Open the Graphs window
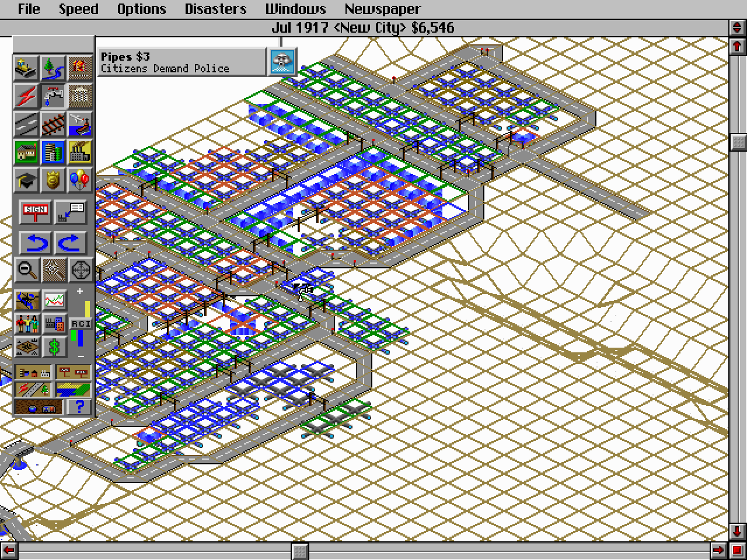This screenshot has height=560, width=747. 54,300
